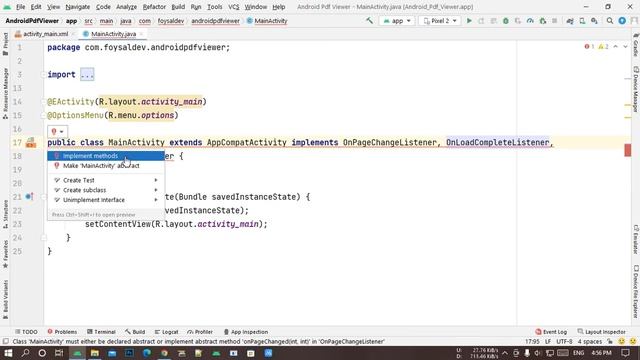Click the override gutter icon on line 21

29,197
